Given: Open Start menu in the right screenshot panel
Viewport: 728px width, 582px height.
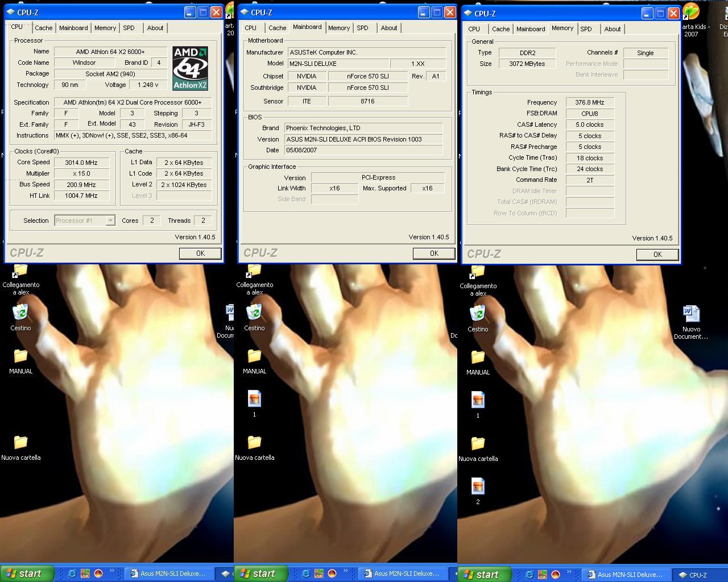Looking at the screenshot, I should point(483,574).
